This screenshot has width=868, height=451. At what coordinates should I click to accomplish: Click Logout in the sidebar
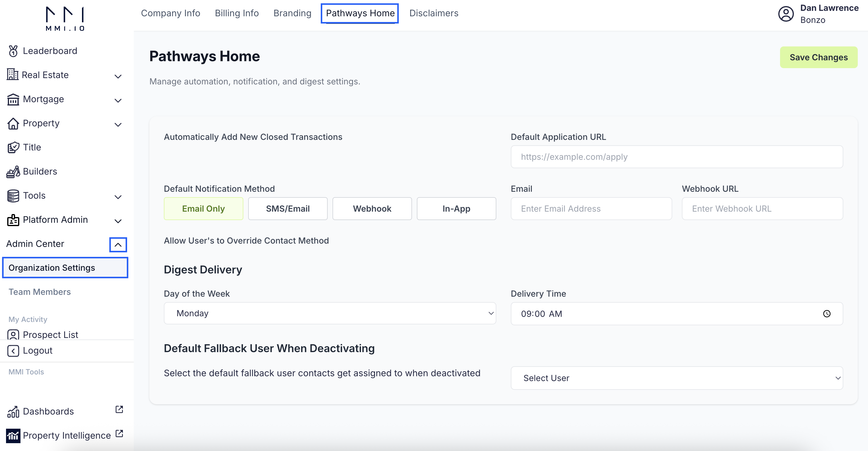coord(38,351)
